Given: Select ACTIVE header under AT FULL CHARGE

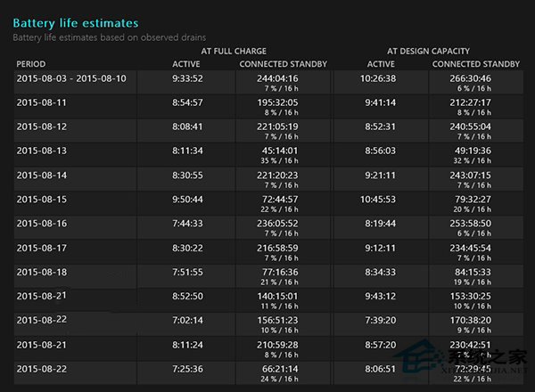Looking at the screenshot, I should 187,64.
